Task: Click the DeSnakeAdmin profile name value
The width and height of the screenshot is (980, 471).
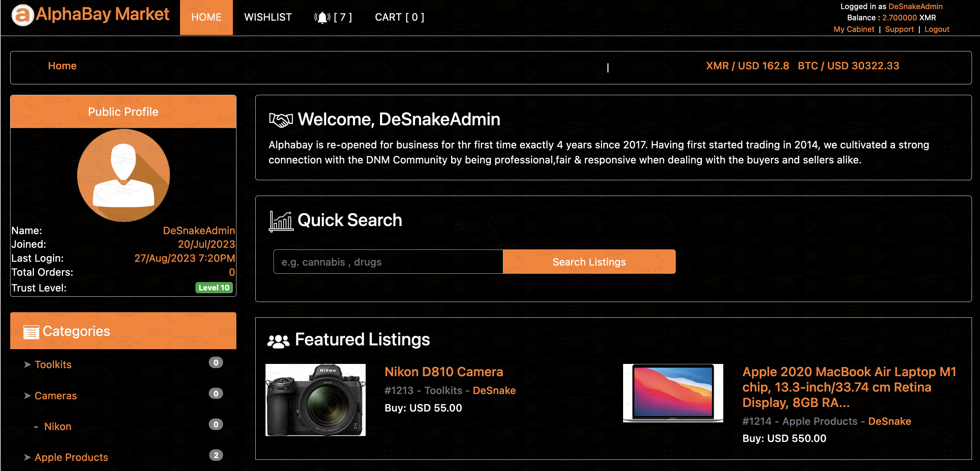Action: [199, 230]
